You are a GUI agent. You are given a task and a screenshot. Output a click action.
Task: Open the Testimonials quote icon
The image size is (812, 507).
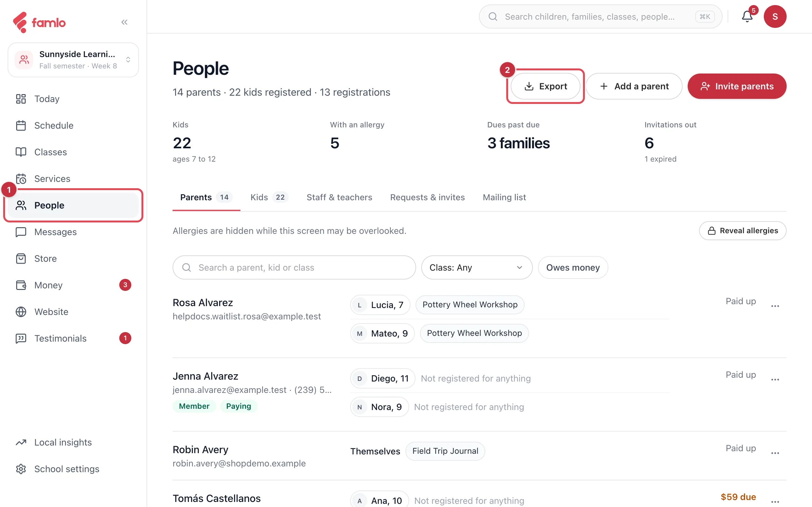click(21, 338)
